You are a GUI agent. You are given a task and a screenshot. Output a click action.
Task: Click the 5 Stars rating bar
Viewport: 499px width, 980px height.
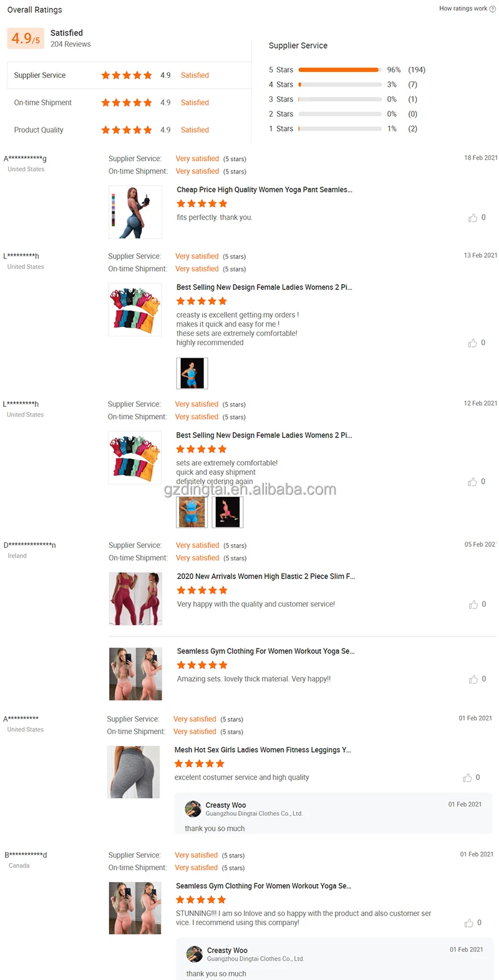point(340,70)
